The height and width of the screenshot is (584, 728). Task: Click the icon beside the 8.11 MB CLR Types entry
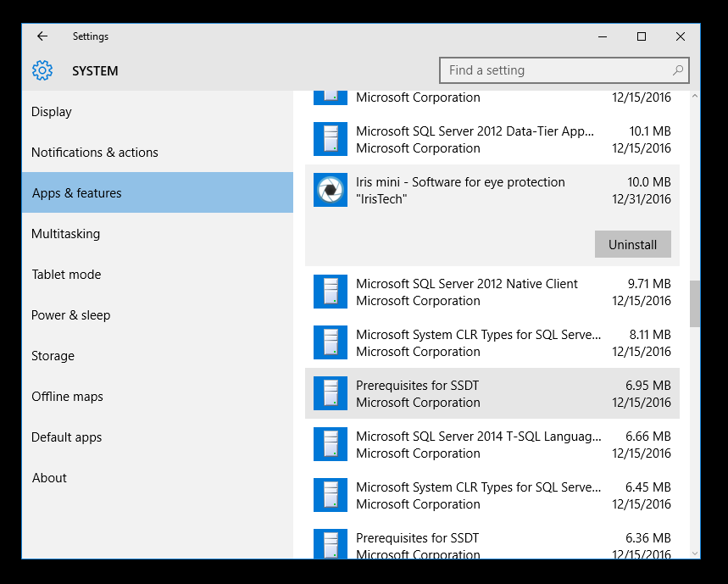(x=331, y=342)
